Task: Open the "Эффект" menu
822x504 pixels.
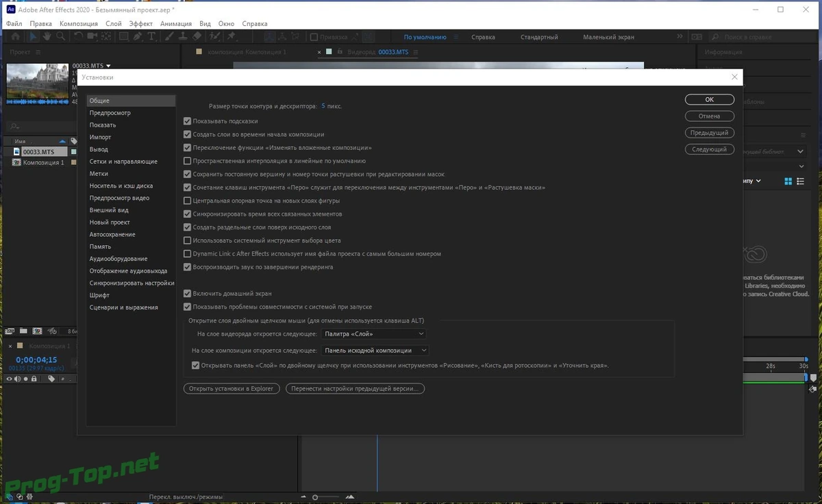Action: click(141, 23)
